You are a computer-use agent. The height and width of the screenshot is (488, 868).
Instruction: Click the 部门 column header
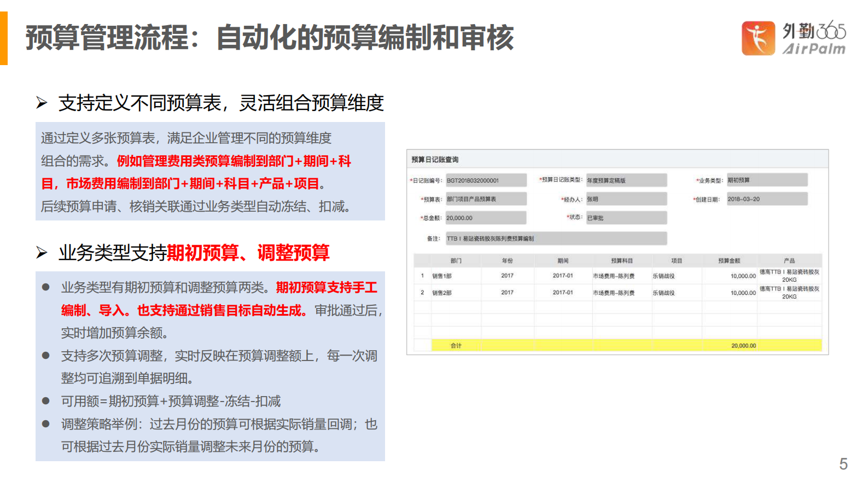(x=456, y=260)
